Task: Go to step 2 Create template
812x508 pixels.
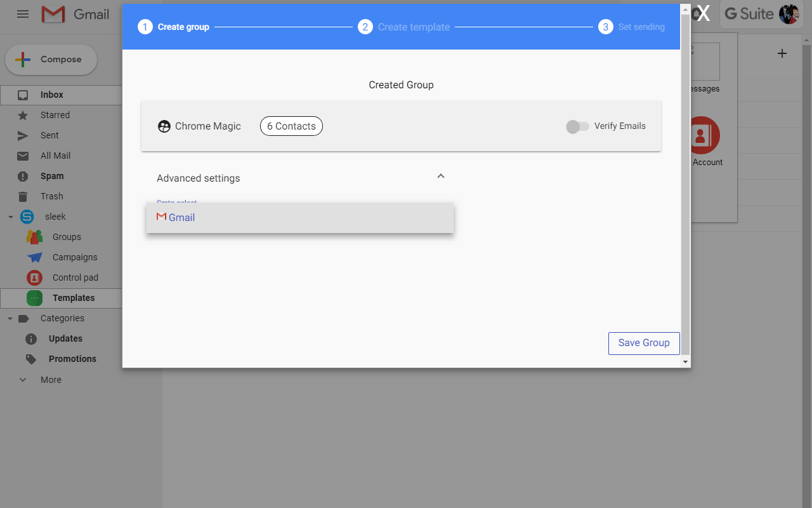Action: pyautogui.click(x=403, y=27)
